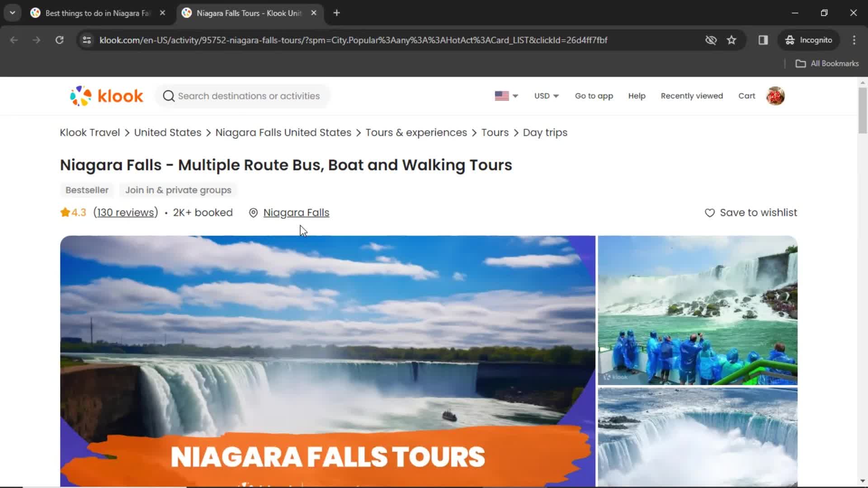
Task: Click the star rating icon
Action: 64,212
